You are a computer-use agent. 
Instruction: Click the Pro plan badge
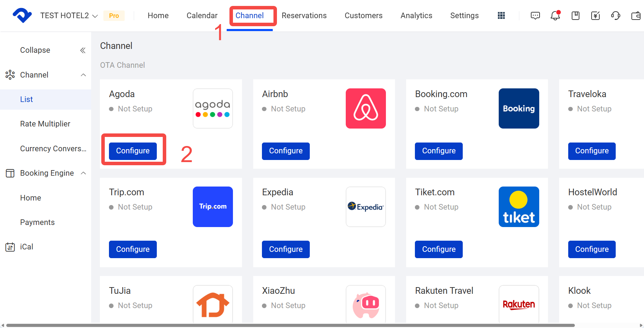pyautogui.click(x=114, y=16)
